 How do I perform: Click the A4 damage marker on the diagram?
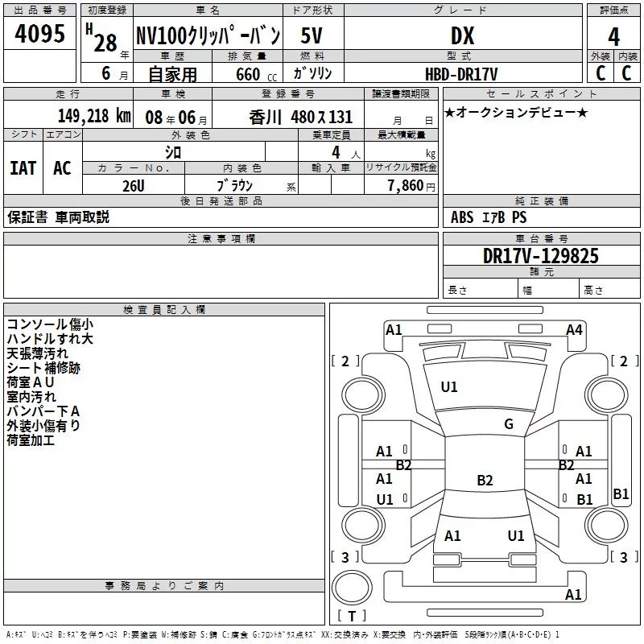(574, 329)
